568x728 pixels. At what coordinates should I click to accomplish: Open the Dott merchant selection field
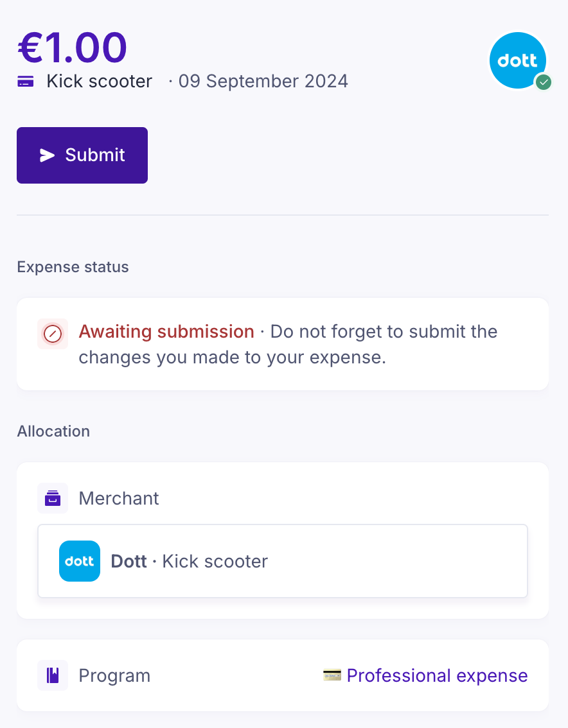point(283,561)
